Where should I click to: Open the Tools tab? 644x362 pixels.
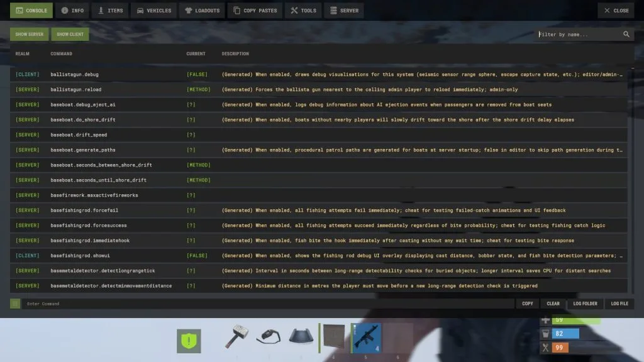point(303,11)
